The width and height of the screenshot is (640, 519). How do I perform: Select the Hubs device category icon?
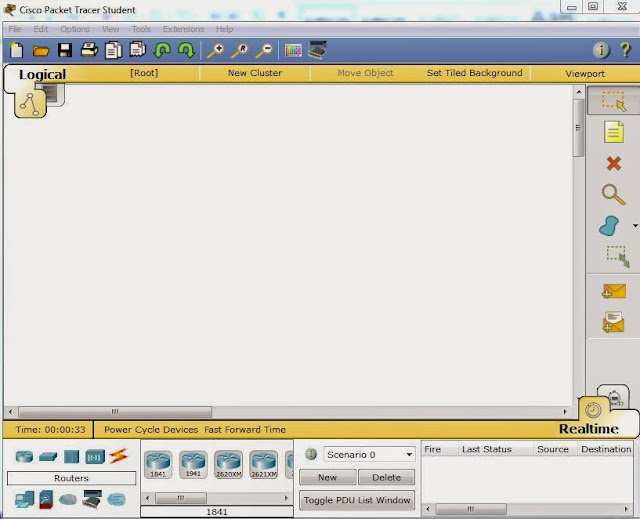coord(71,456)
